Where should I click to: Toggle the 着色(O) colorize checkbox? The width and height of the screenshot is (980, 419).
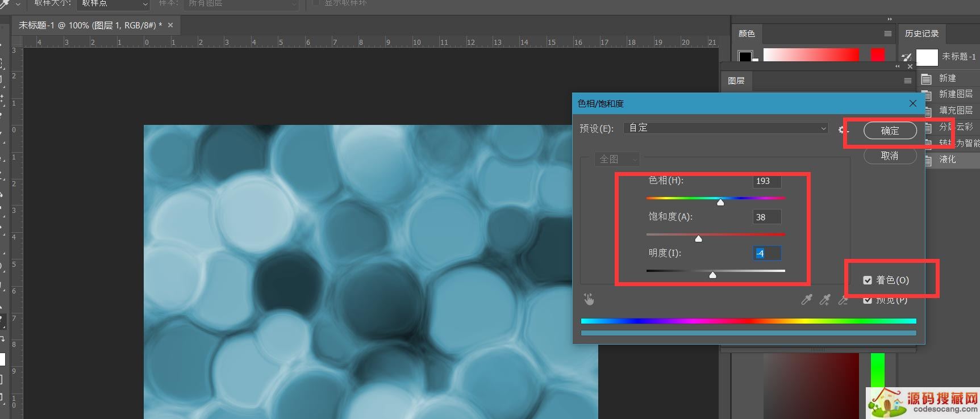point(868,280)
